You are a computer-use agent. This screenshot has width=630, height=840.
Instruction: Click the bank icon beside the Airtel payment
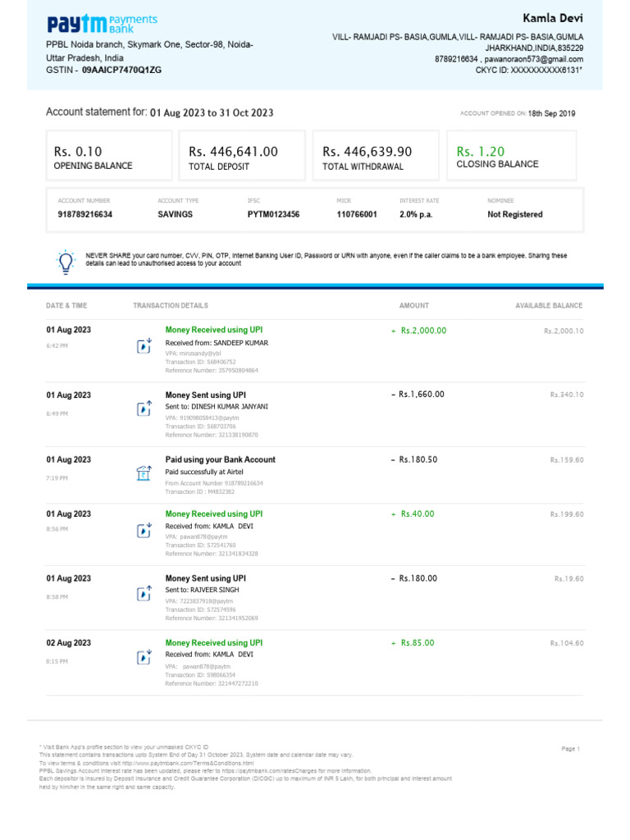144,473
